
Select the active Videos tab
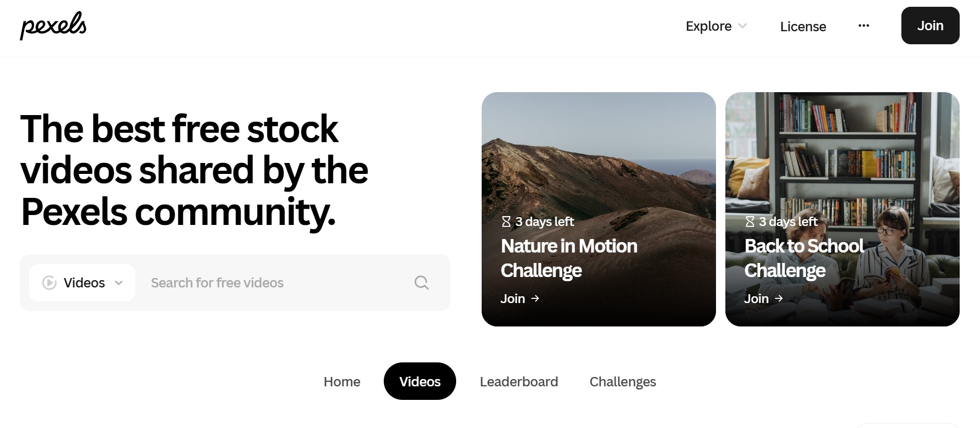point(420,381)
